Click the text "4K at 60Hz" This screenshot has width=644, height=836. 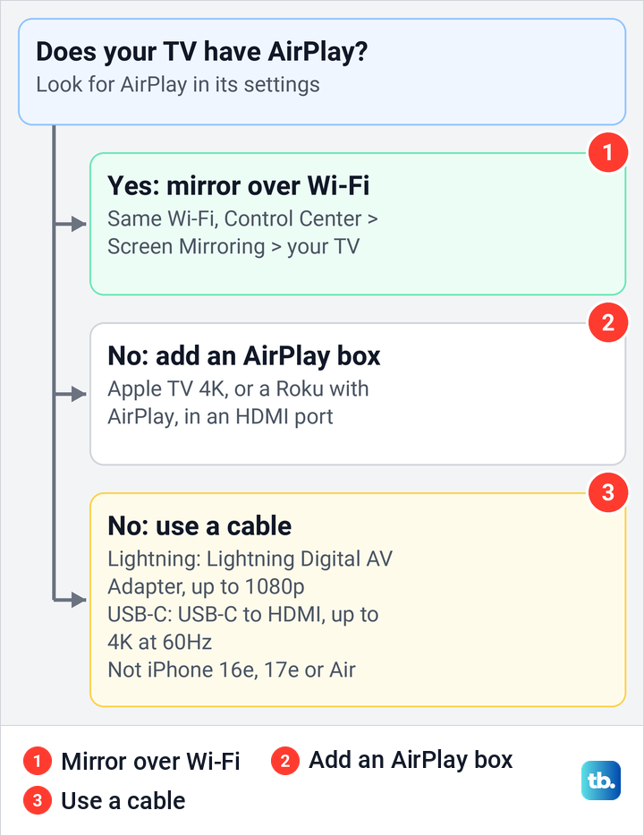(160, 642)
